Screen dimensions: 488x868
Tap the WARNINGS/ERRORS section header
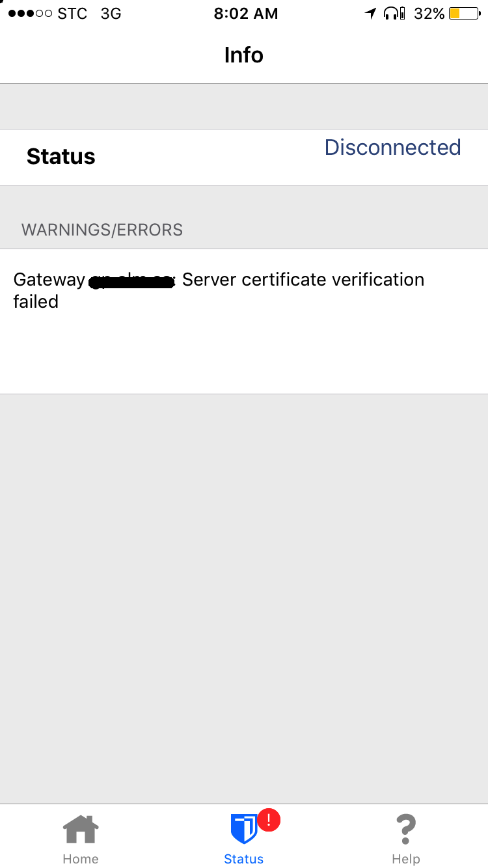pos(102,230)
